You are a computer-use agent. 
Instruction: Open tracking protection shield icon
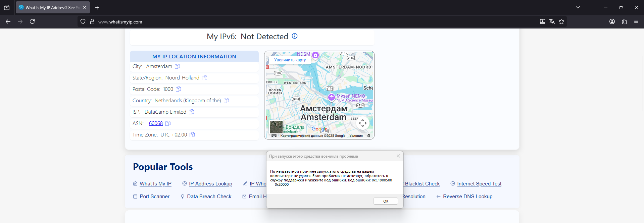pos(83,21)
